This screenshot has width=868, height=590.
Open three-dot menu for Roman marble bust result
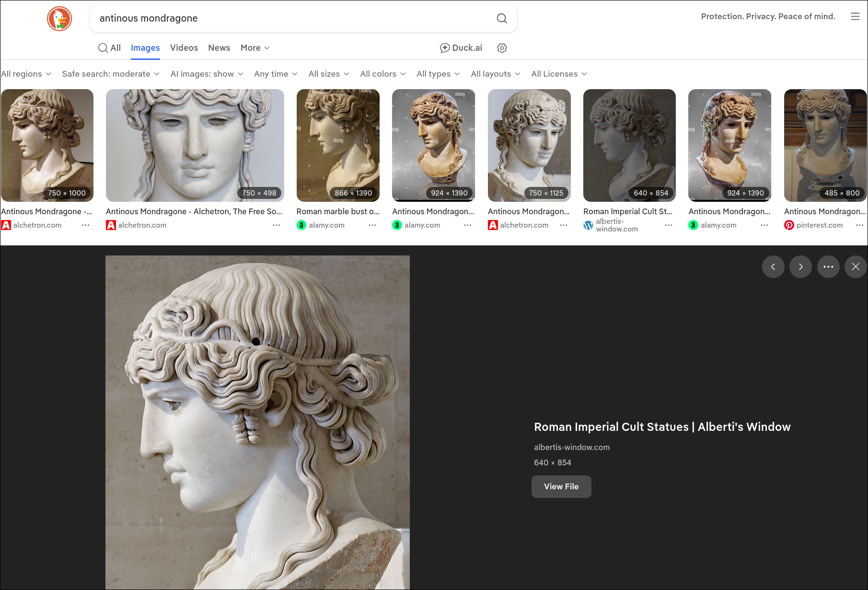pos(372,225)
